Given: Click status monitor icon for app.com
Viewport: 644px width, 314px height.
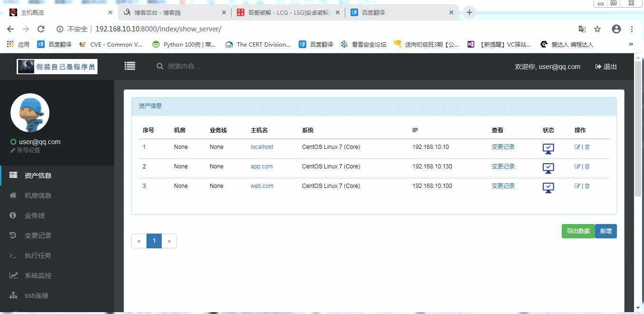Looking at the screenshot, I should pos(548,168).
